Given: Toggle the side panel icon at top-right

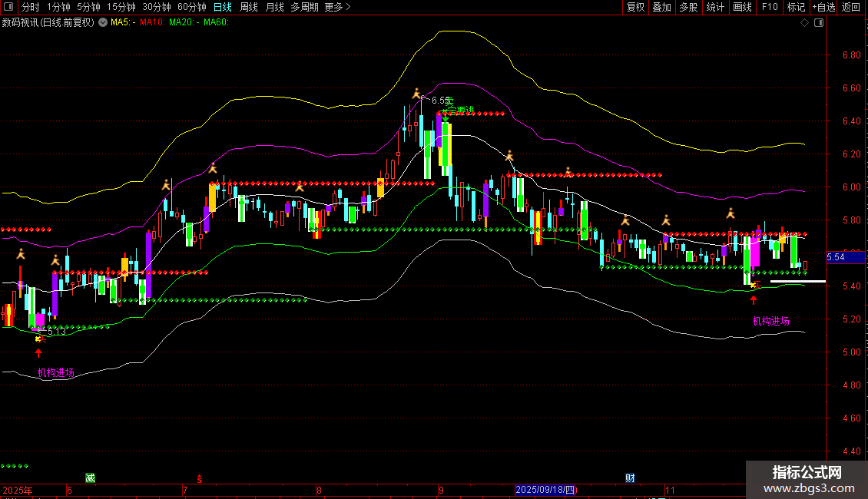Looking at the screenshot, I should (818, 23).
